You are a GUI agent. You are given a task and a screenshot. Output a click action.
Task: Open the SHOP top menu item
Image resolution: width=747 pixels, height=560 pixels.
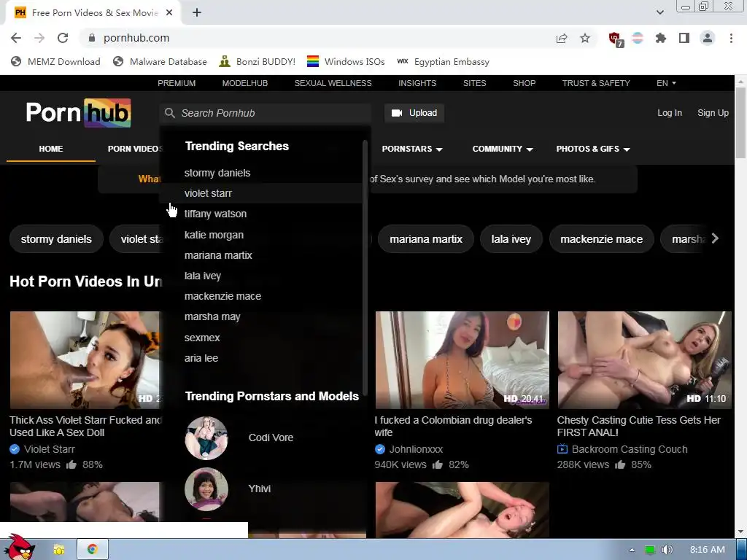tap(524, 83)
